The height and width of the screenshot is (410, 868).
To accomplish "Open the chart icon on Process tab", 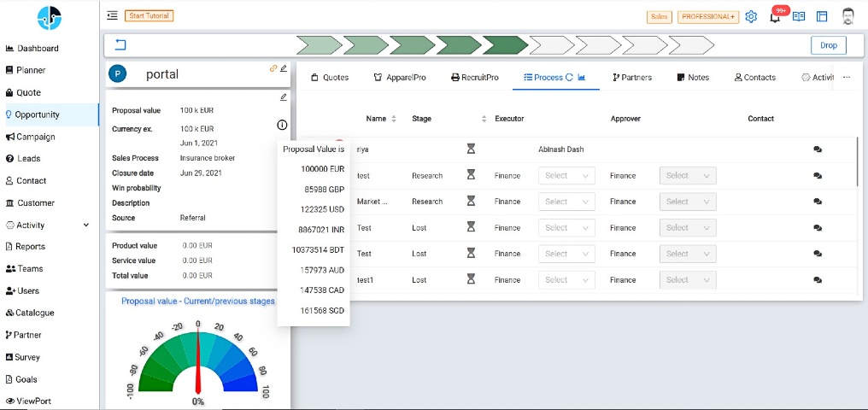I will coord(581,78).
